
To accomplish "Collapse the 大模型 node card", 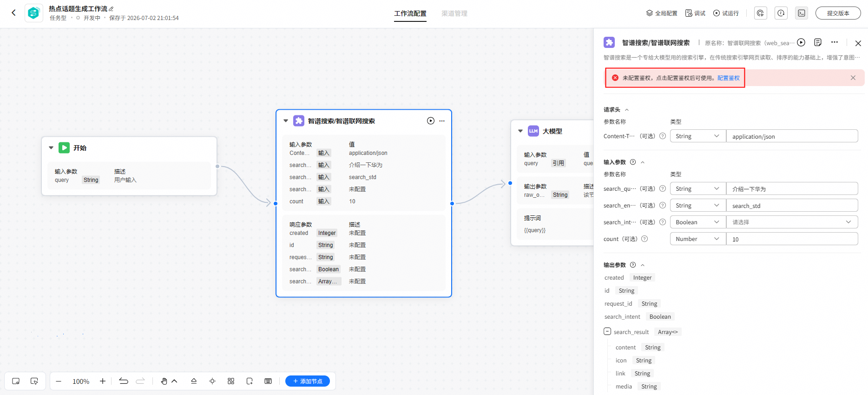I will point(520,131).
